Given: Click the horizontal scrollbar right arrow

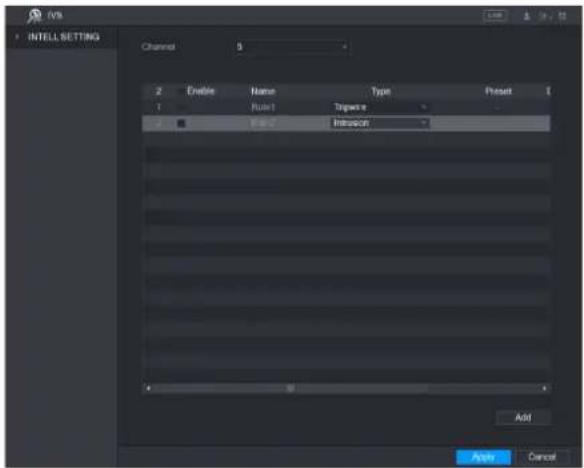Looking at the screenshot, I should point(545,388).
